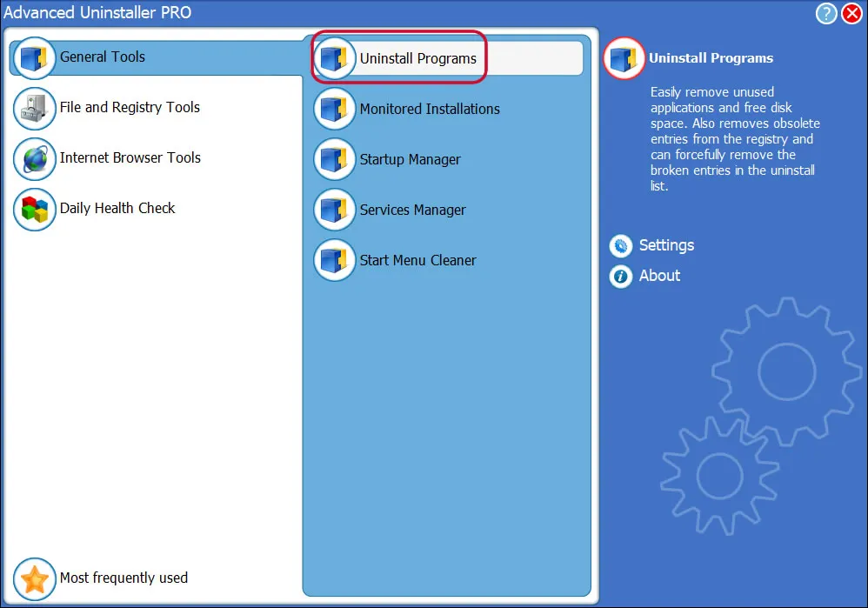
Task: Select the Monitored Installations icon
Action: tap(334, 109)
